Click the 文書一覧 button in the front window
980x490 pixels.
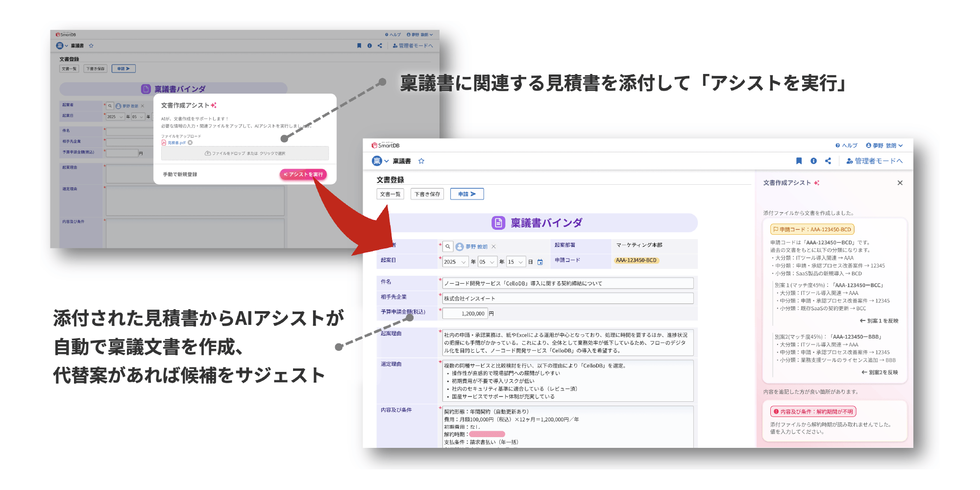tap(391, 194)
